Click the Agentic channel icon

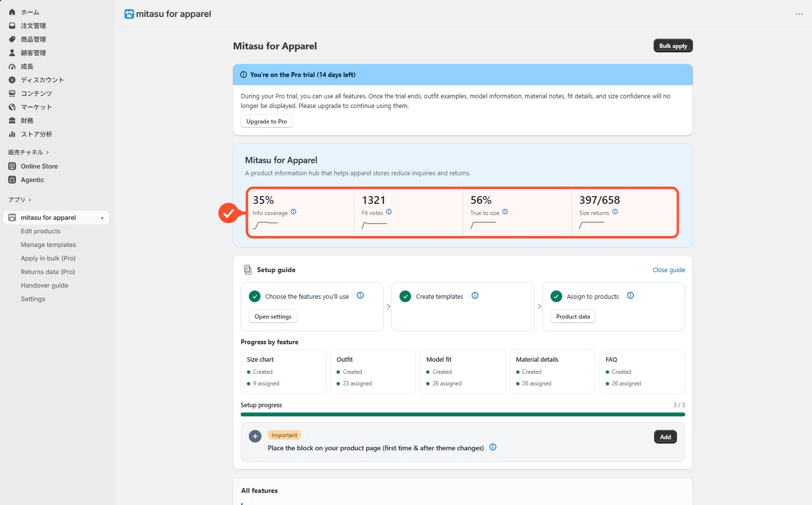coord(12,180)
